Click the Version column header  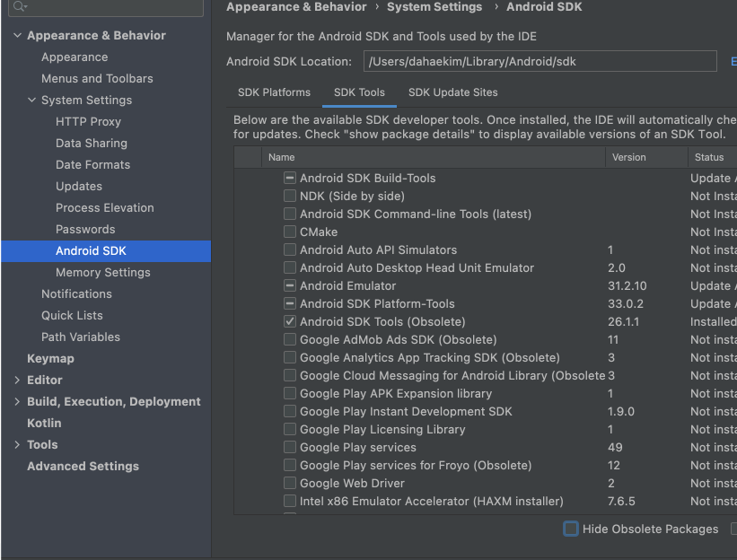pos(646,157)
